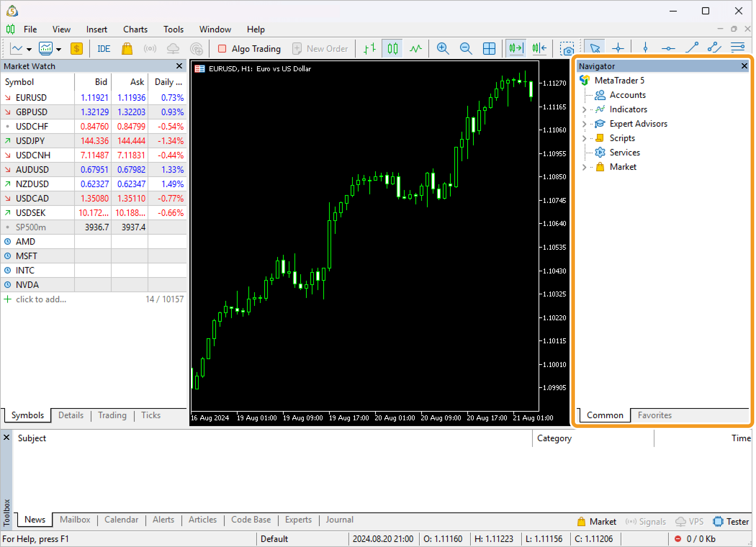
Task: Toggle chart auto scroll button
Action: tap(516, 48)
